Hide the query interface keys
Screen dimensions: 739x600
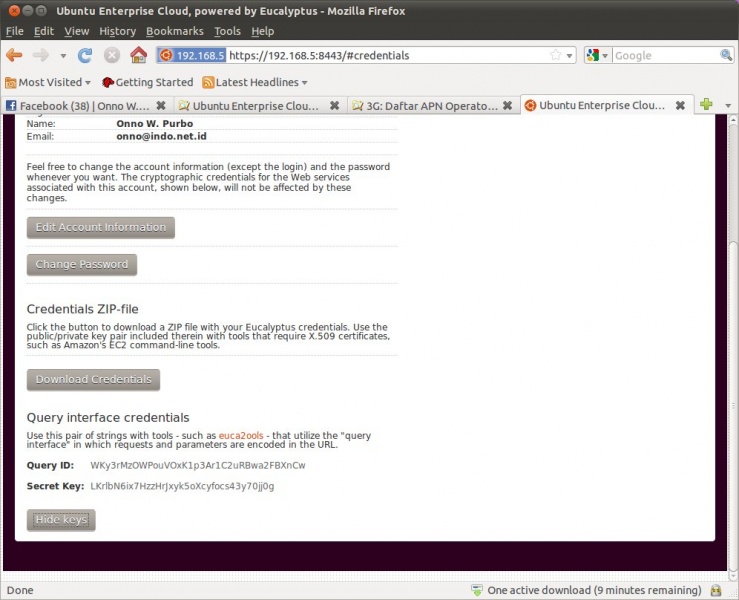coord(61,520)
